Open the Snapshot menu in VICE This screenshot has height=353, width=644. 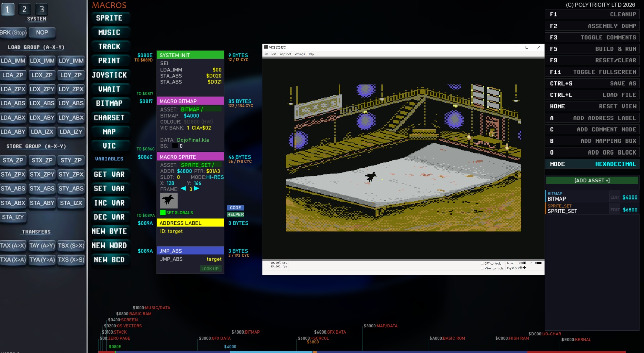point(285,54)
